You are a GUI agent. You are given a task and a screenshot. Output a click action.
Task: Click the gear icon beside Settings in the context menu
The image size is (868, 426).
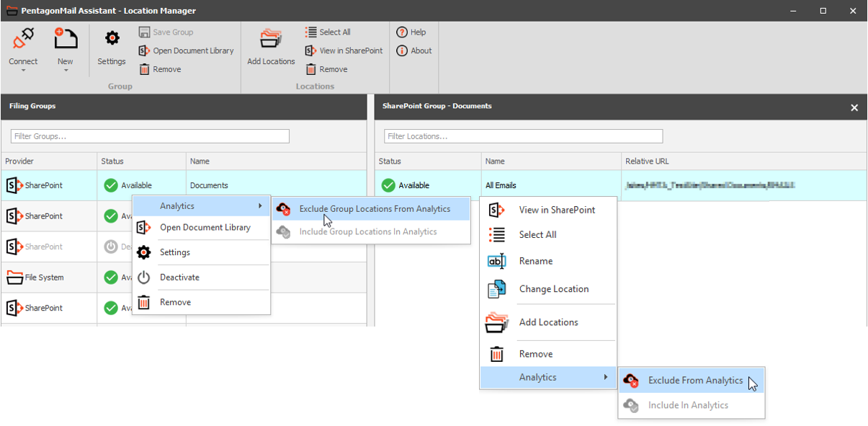click(144, 252)
